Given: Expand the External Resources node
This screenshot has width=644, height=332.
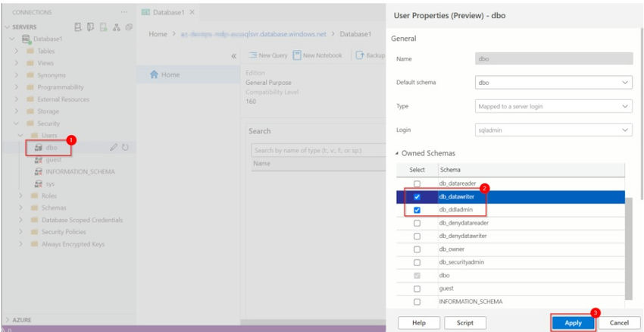Looking at the screenshot, I should click(x=17, y=99).
